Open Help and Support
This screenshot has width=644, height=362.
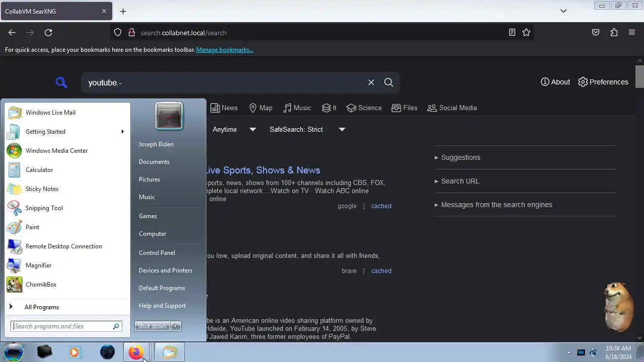coord(162,306)
